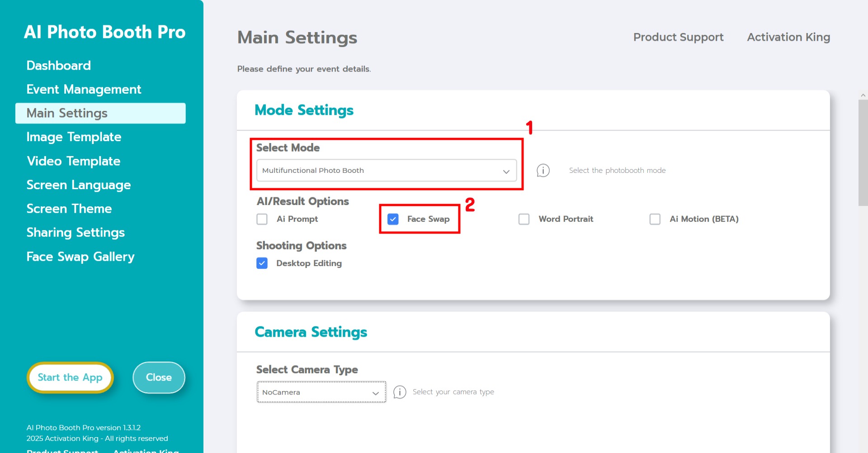Go to Dashboard in sidebar
The width and height of the screenshot is (868, 453).
[59, 66]
